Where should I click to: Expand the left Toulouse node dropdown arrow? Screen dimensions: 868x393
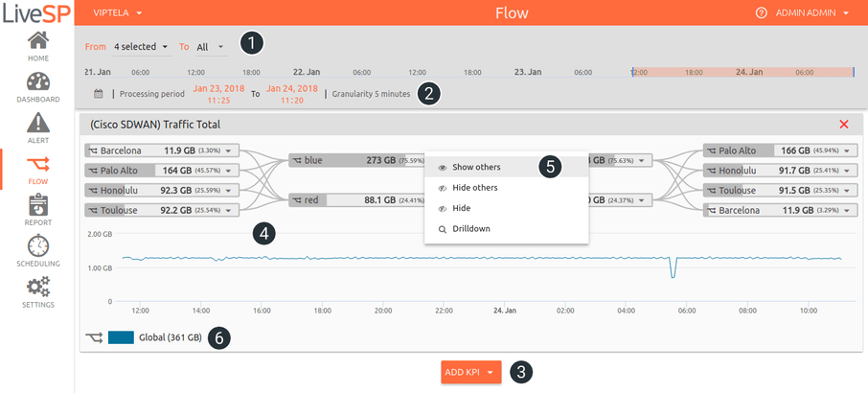230,210
